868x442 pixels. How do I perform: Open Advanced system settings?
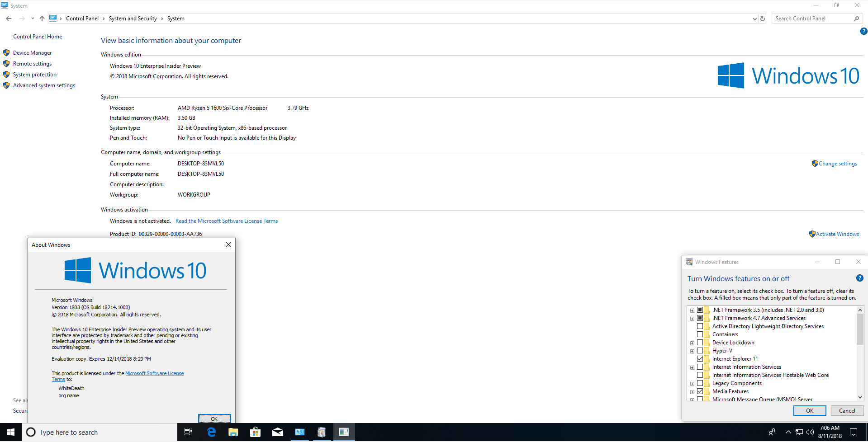[x=44, y=85]
